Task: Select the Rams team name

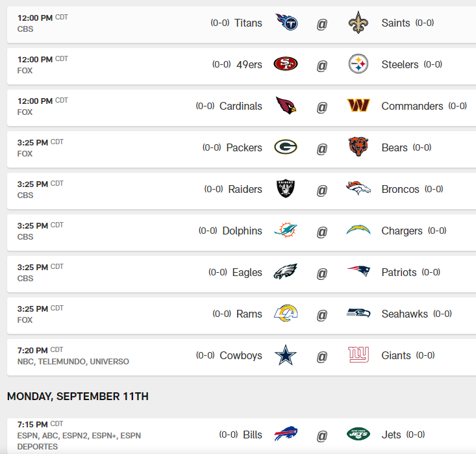Action: click(249, 314)
